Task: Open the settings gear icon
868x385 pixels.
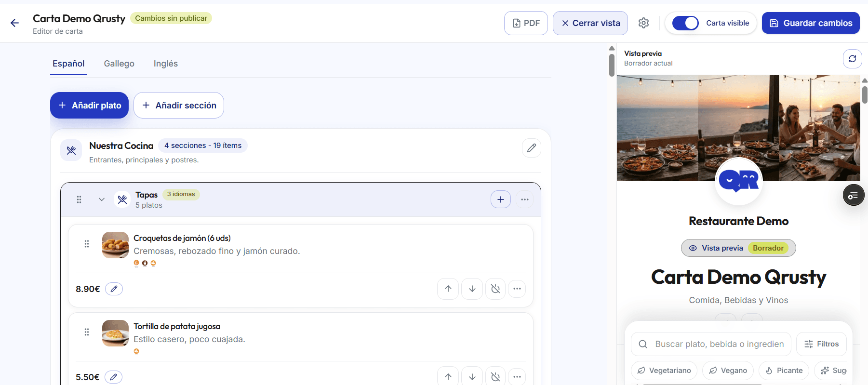Action: click(643, 23)
